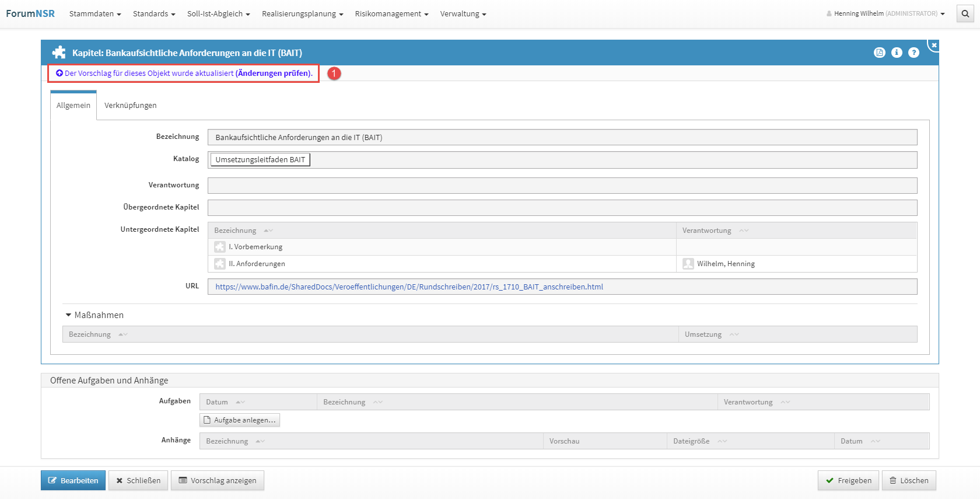
Task: Click the puzzle icon beside II. Anforderungen
Action: click(220, 264)
